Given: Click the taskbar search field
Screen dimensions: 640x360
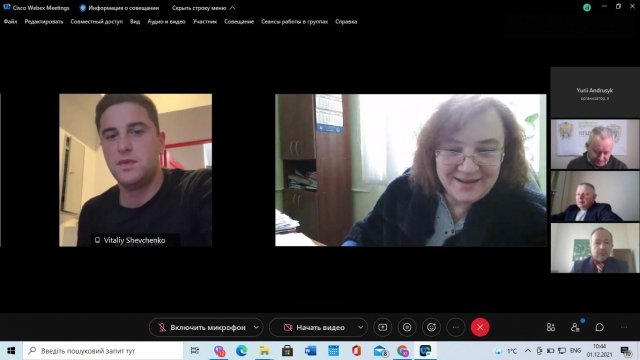Looking at the screenshot, I should 103,351.
